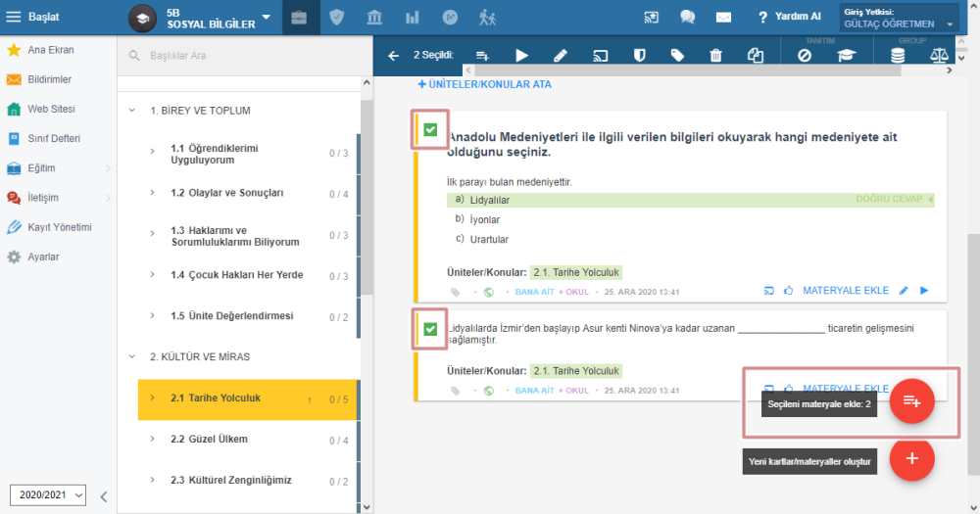980x514 pixels.
Task: Select topic 2.1 Tarihe Yolculuk in the tree
Action: tap(249, 399)
